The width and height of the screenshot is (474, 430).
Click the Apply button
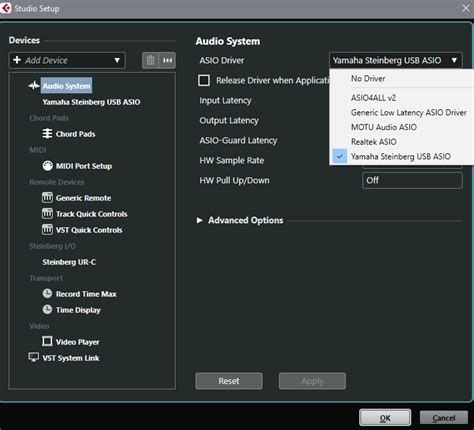pyautogui.click(x=312, y=381)
